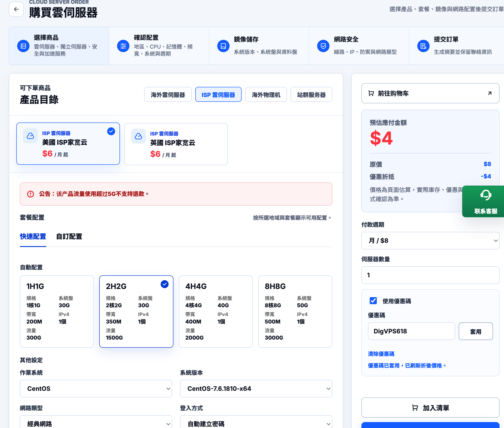The height and width of the screenshot is (428, 504).
Task: Click the cloud icon of 美國 ISP家宽云
Action: point(30,136)
